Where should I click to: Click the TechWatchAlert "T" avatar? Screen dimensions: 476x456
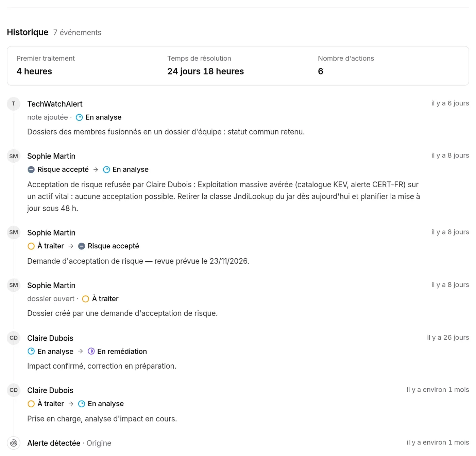14,104
